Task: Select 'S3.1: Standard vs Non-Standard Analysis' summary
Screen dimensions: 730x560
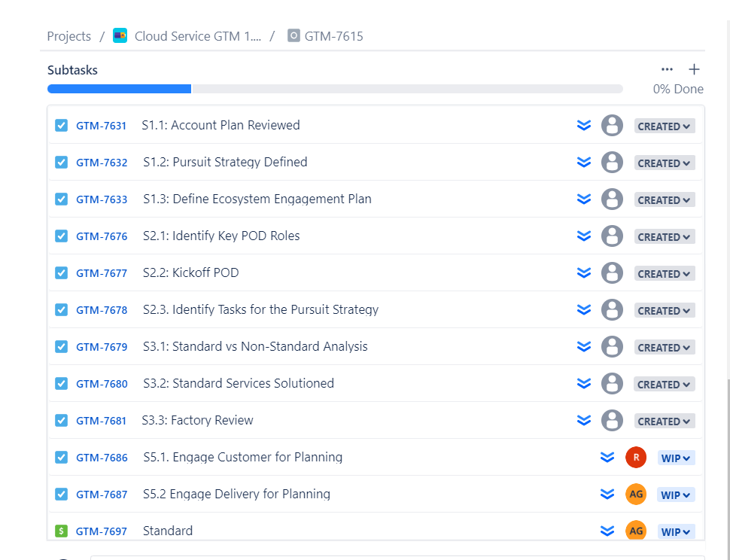Action: click(x=255, y=346)
